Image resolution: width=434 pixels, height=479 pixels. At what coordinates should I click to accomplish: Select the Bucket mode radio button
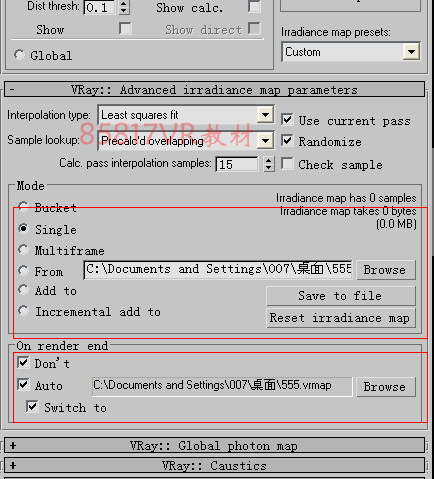pos(23,207)
